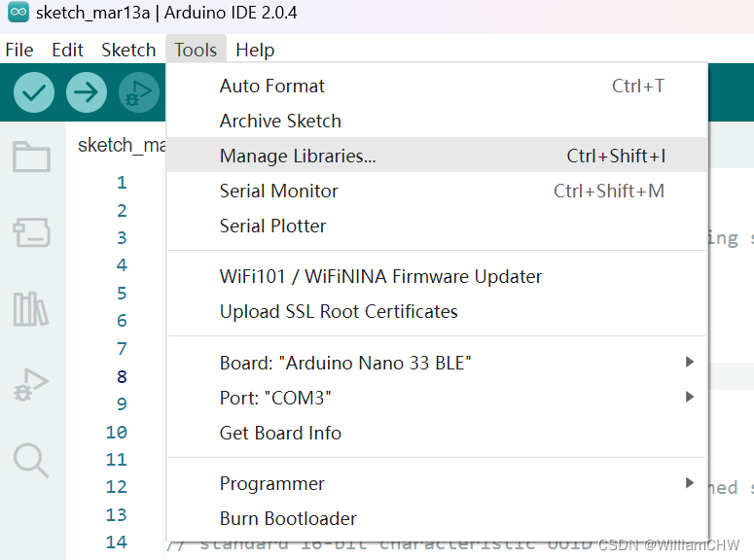Select Archive Sketch menu entry
Viewport: 754px width, 560px height.
[437, 122]
